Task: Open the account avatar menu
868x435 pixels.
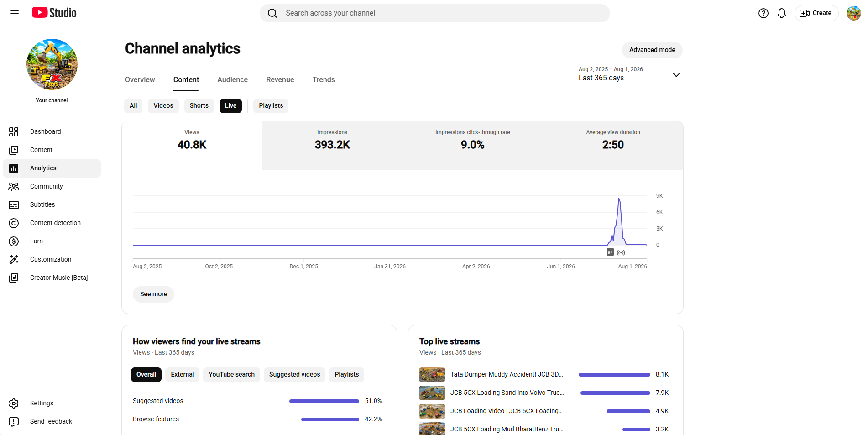Action: [x=853, y=13]
